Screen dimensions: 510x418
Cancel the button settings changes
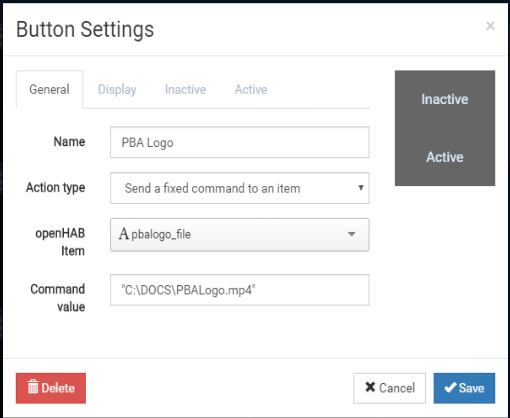[x=389, y=388]
